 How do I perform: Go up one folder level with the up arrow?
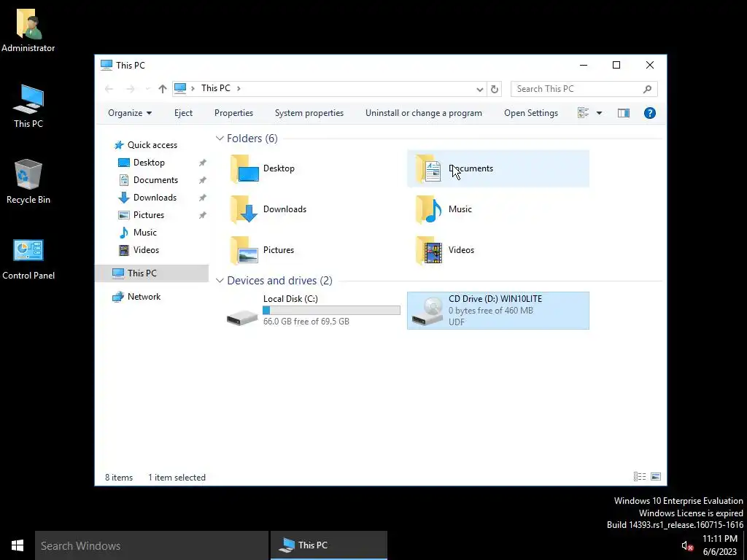163,88
